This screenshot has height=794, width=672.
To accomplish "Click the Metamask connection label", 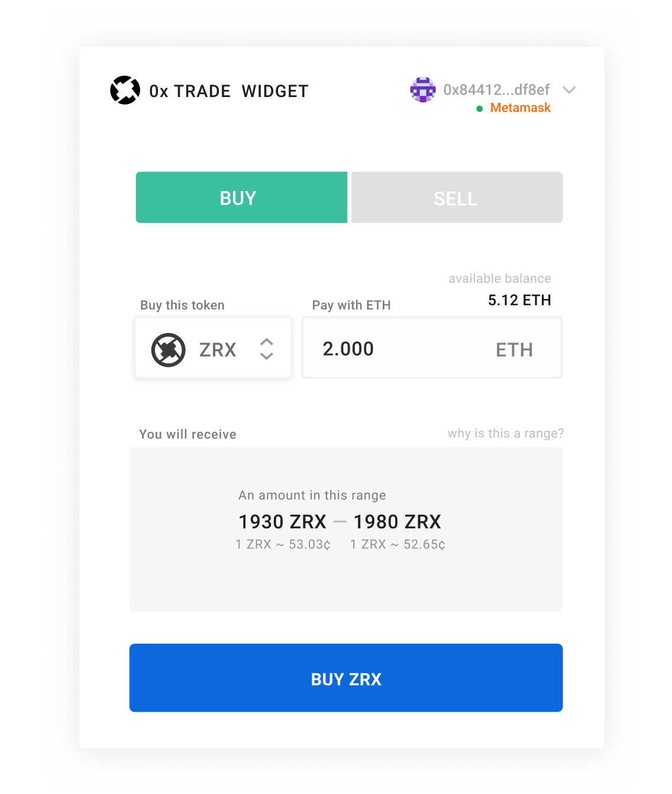I will (520, 108).
